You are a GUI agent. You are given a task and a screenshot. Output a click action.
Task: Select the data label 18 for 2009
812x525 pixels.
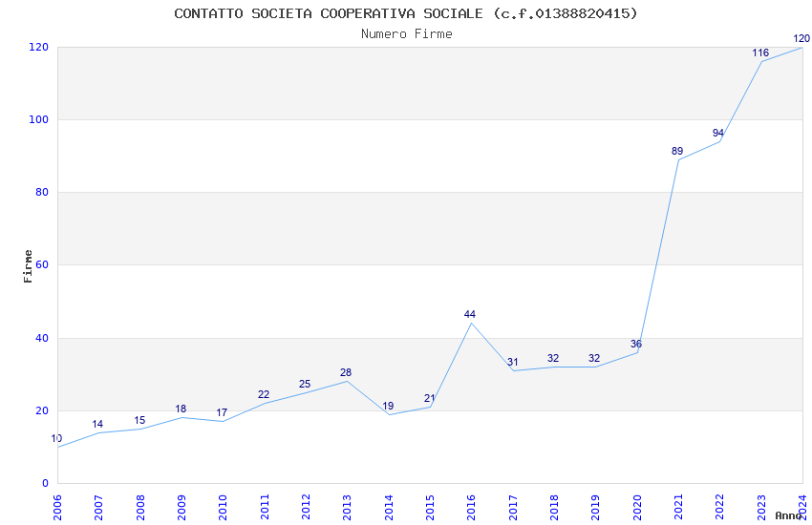181,409
